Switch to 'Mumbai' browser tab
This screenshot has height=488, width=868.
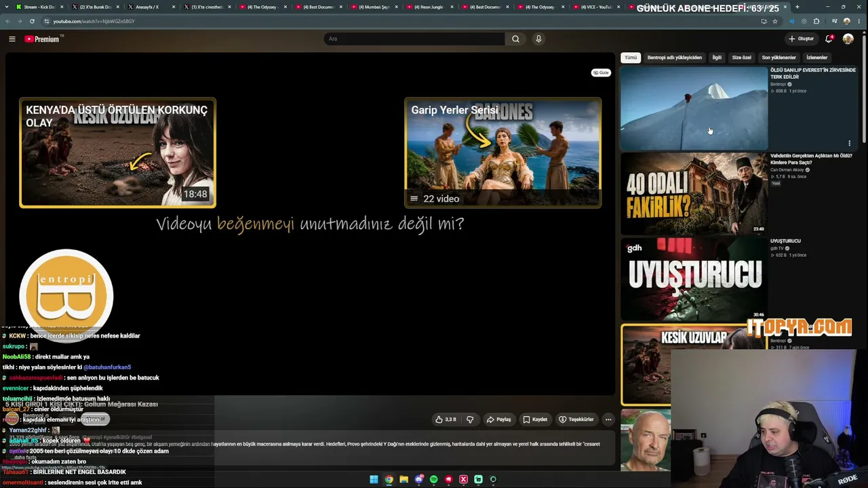click(x=374, y=7)
